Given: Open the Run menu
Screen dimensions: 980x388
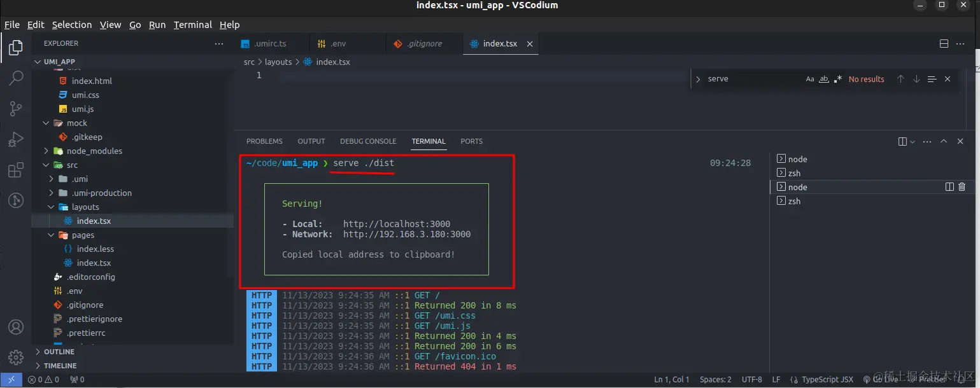Looking at the screenshot, I should coord(157,25).
